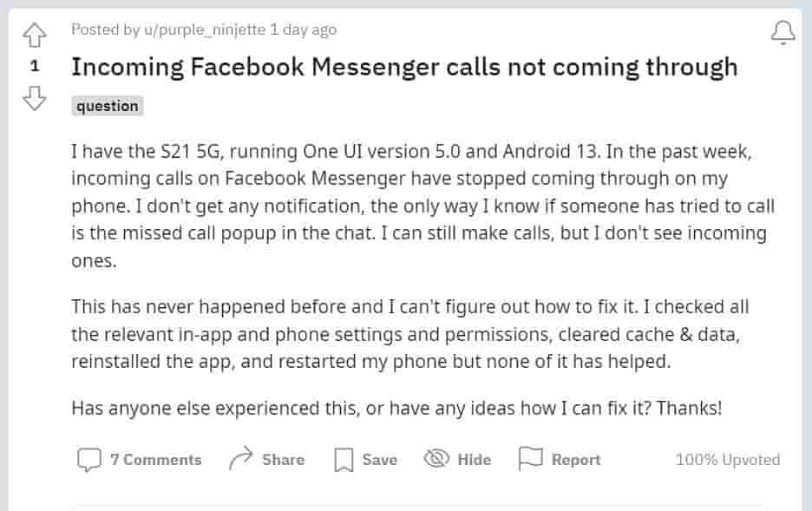
Task: Open the post title about Messenger calls
Action: pyautogui.click(x=404, y=67)
